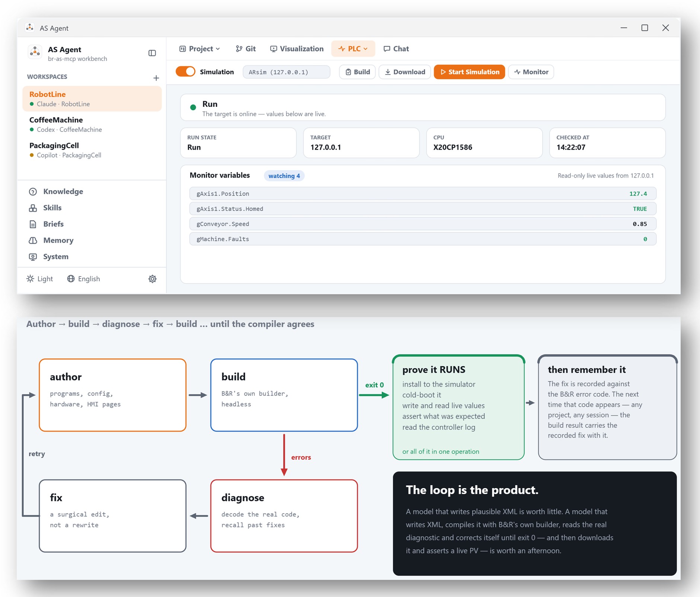
Task: Toggle the Simulation switch off
Action: tap(185, 72)
